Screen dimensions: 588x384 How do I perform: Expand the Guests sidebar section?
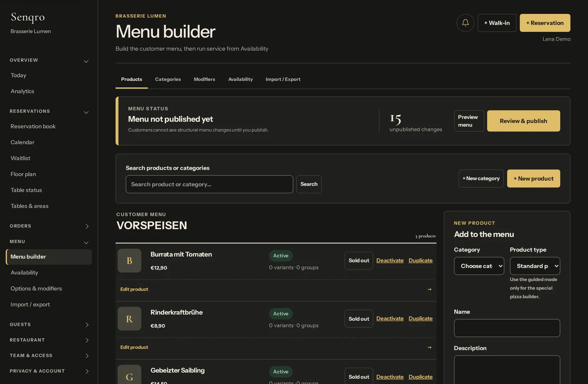coord(49,325)
